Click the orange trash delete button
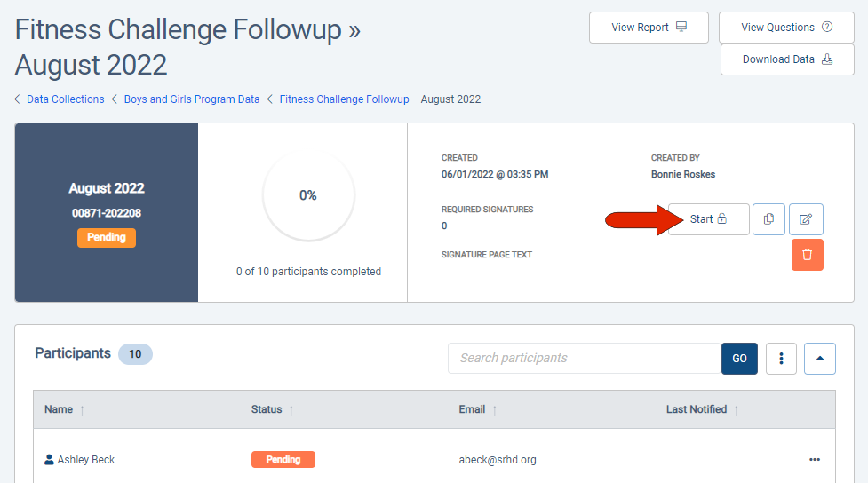The width and height of the screenshot is (868, 483). click(x=807, y=255)
